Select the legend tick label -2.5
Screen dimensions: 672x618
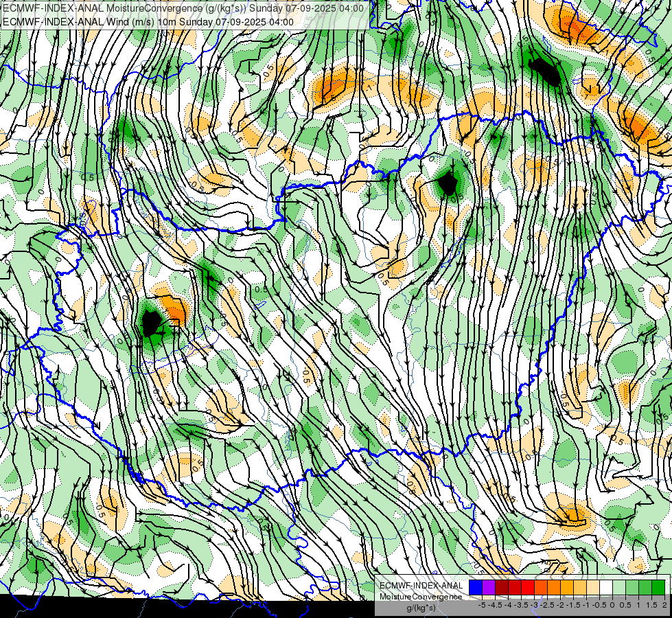(x=547, y=605)
